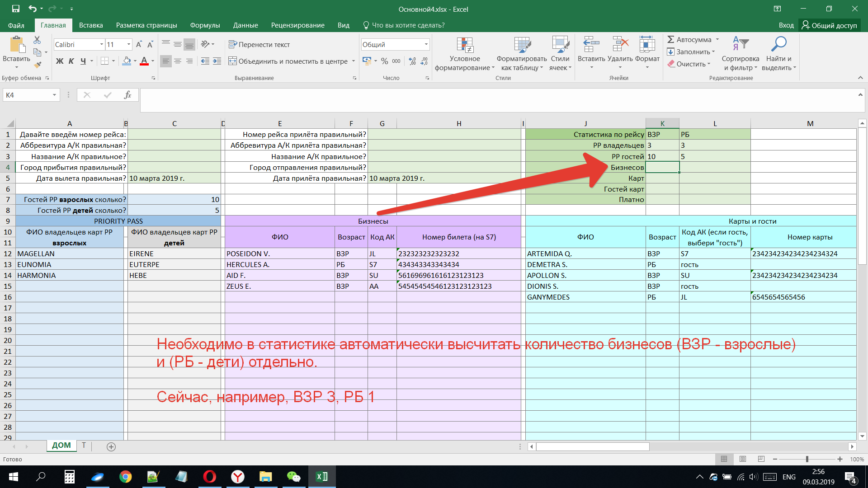Open the Файл tab
The image size is (868, 488).
pyautogui.click(x=16, y=25)
